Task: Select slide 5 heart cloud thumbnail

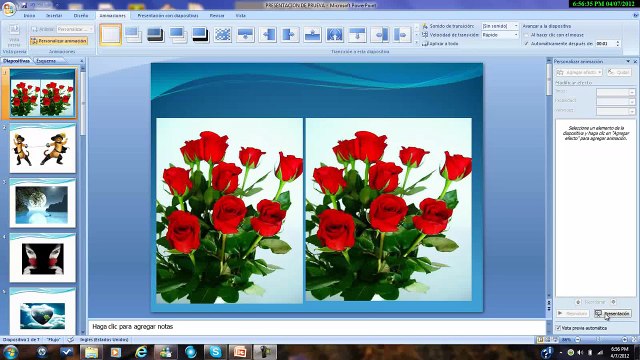Action: 42,312
